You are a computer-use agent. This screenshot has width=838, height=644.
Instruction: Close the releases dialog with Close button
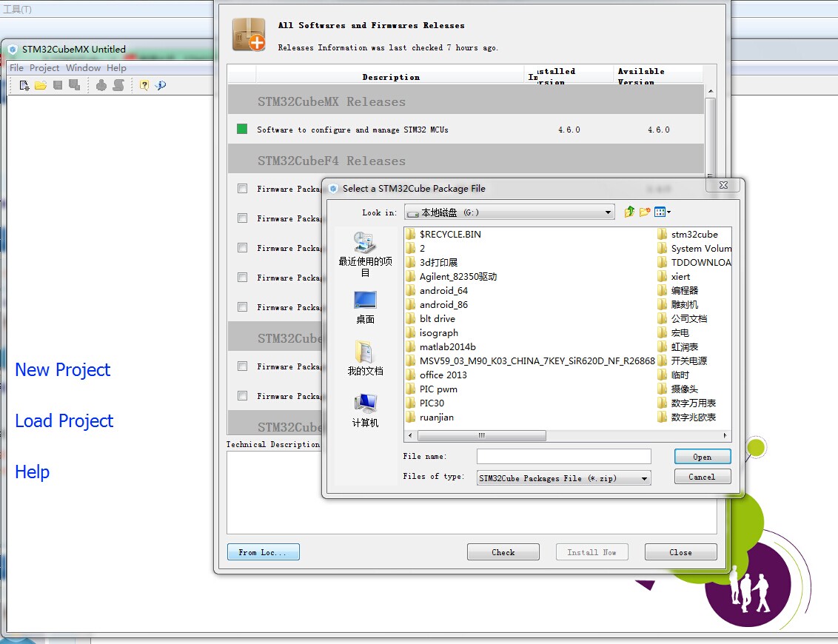[680, 552]
